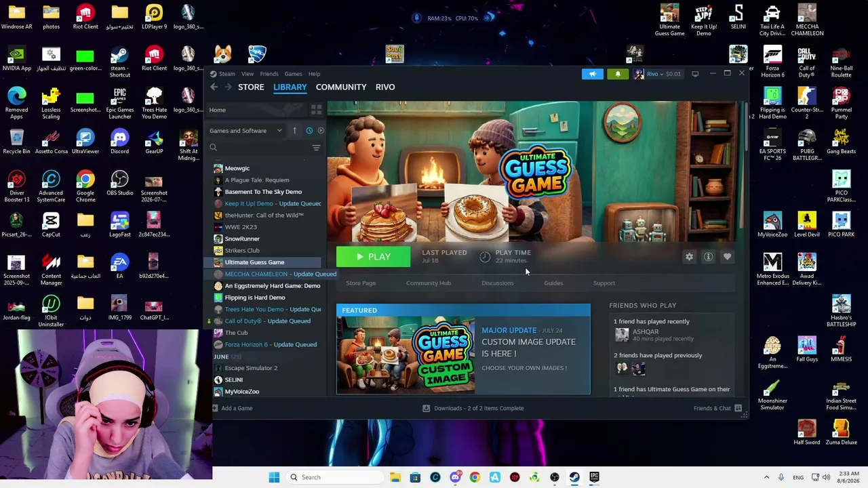868x488 pixels.
Task: Launch Google Chrome from the taskbar
Action: pos(475,477)
